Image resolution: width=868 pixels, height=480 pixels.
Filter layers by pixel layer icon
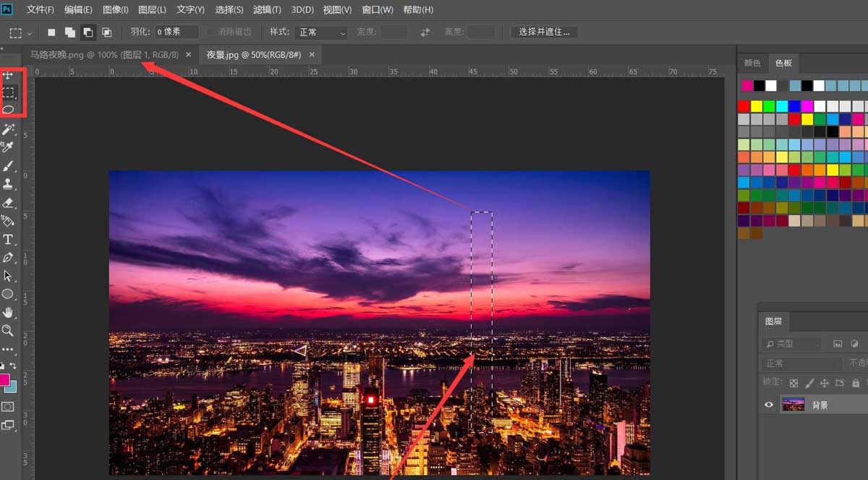[838, 344]
